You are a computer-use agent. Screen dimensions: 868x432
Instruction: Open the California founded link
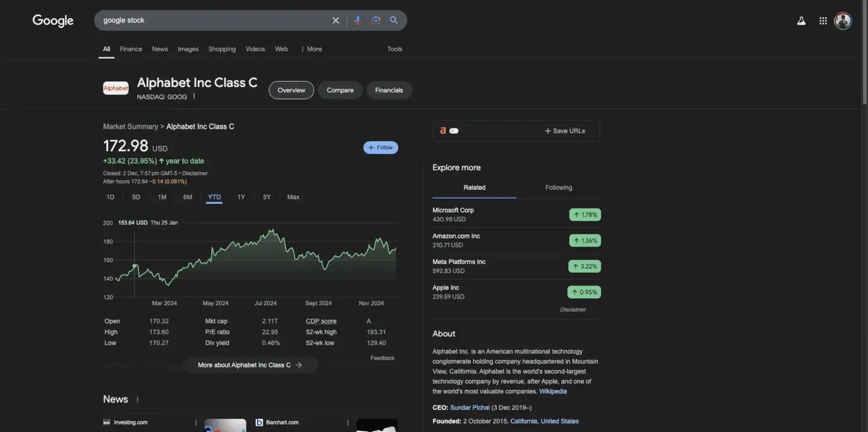pos(524,422)
